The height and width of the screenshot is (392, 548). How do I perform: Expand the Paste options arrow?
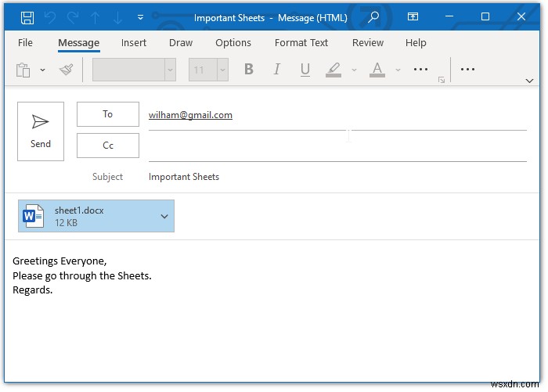point(42,70)
